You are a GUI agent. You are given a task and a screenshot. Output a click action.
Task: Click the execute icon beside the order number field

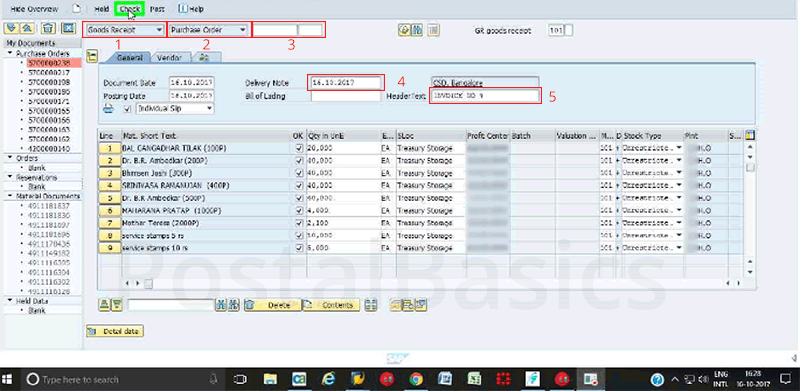pyautogui.click(x=404, y=30)
